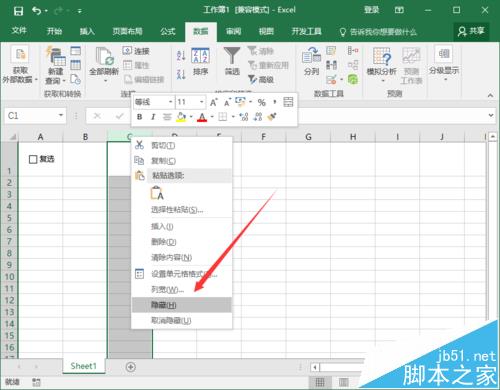Choose 删除(D) from the context menu
Image resolution: width=500 pixels, height=390 pixels.
pyautogui.click(x=182, y=242)
